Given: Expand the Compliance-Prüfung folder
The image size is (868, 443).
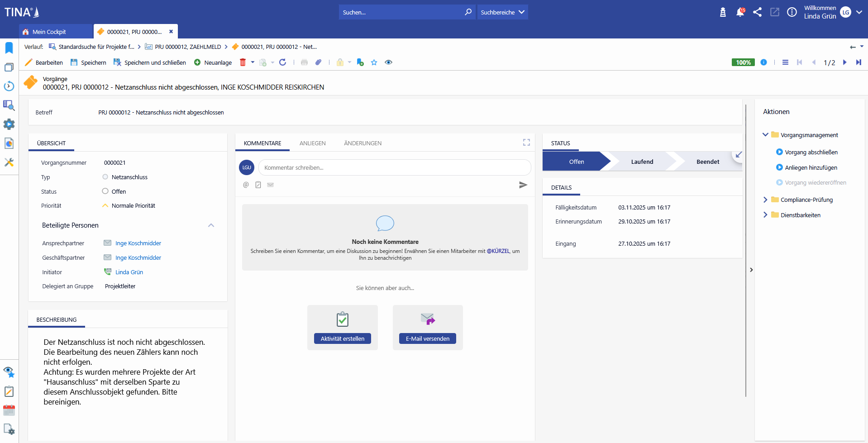Looking at the screenshot, I should [765, 200].
